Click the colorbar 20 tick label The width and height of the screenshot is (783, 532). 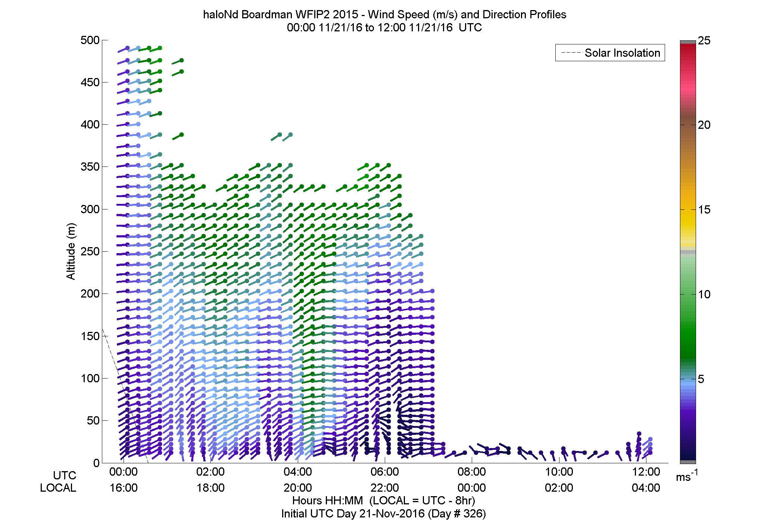[704, 125]
